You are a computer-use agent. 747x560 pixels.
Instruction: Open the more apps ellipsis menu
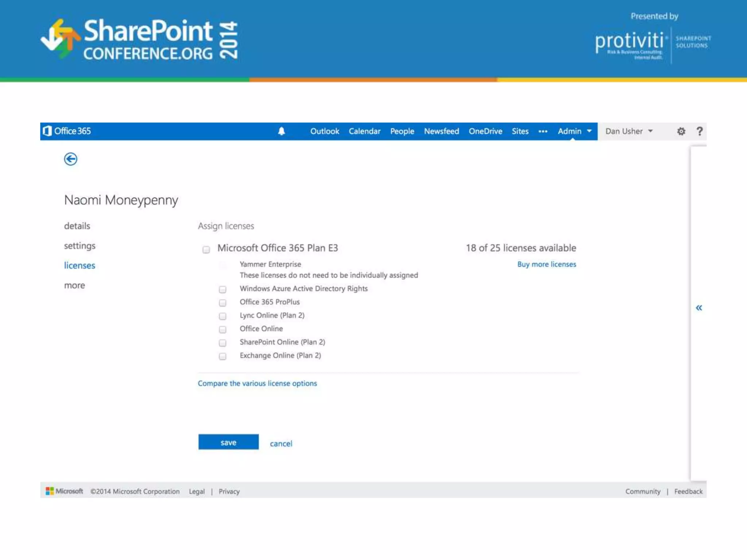(543, 131)
